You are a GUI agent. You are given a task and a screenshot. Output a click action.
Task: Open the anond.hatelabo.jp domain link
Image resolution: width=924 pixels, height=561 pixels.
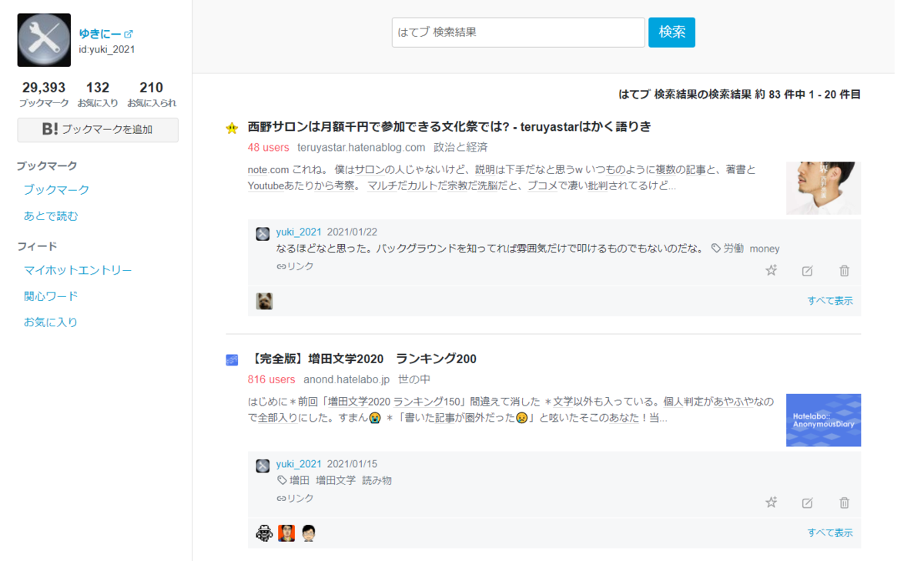pyautogui.click(x=346, y=379)
